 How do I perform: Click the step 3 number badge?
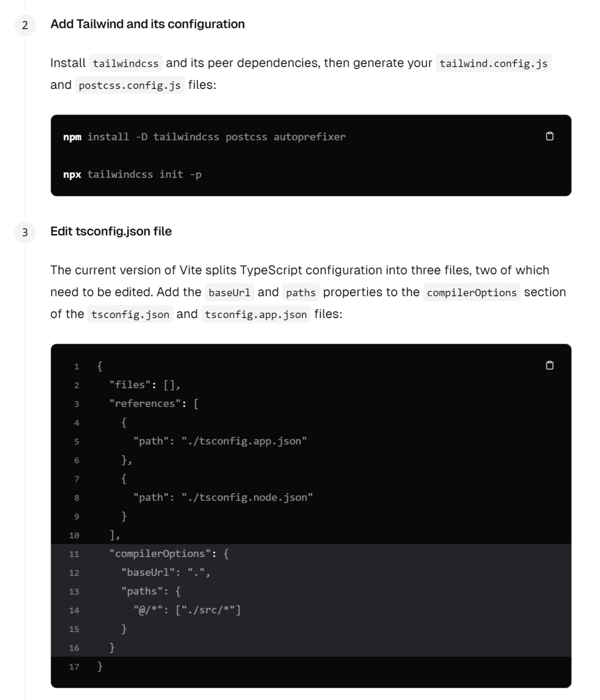click(x=25, y=232)
